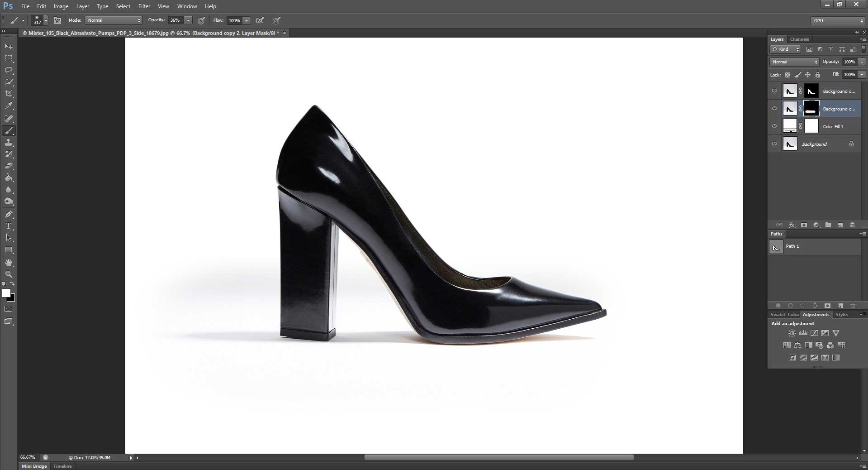Enable Lock transparent pixels
This screenshot has height=470, width=868.
pos(788,75)
